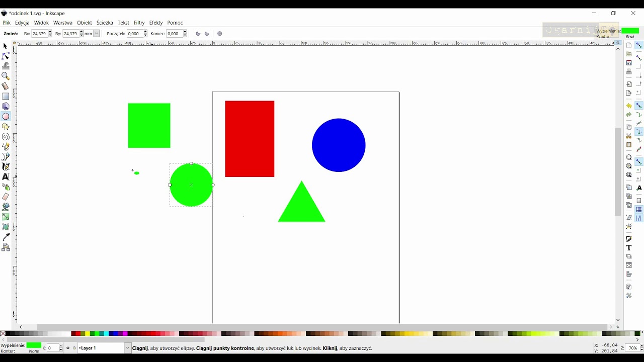Switch ellipse to open arc
The height and width of the screenshot is (362, 644).
click(x=207, y=34)
